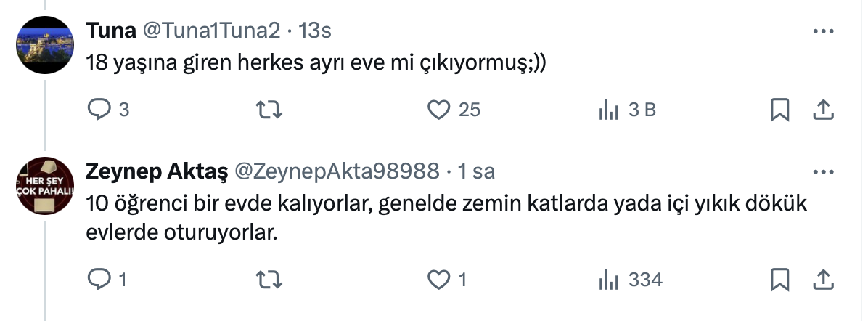
Task: Share Zeynep Aktaş's tweet
Action: [823, 279]
